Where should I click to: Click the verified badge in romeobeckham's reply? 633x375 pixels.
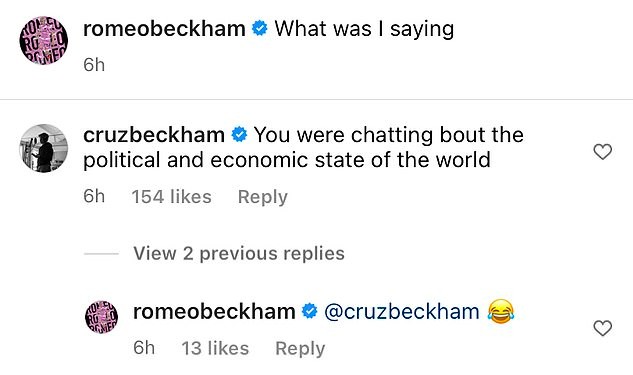tap(310, 311)
